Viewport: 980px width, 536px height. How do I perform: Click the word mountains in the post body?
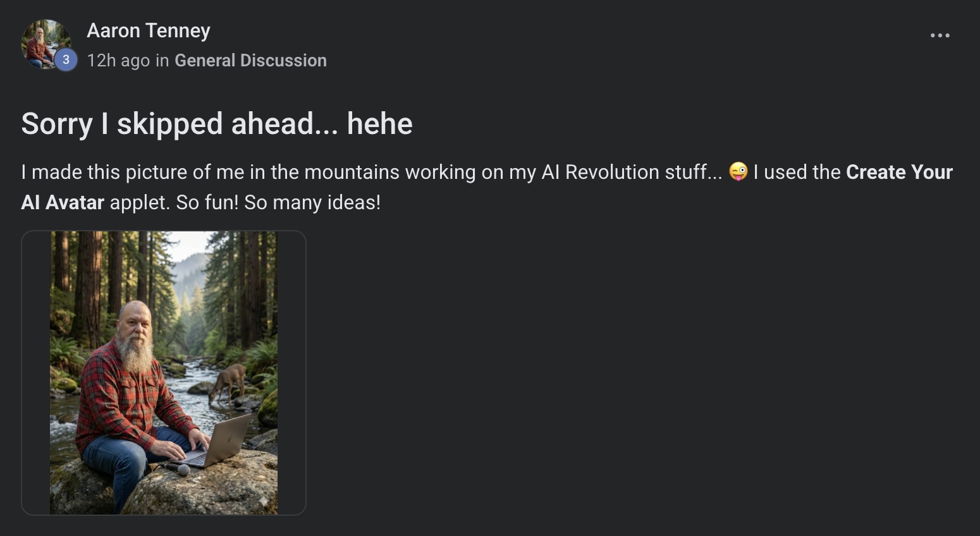[x=347, y=172]
